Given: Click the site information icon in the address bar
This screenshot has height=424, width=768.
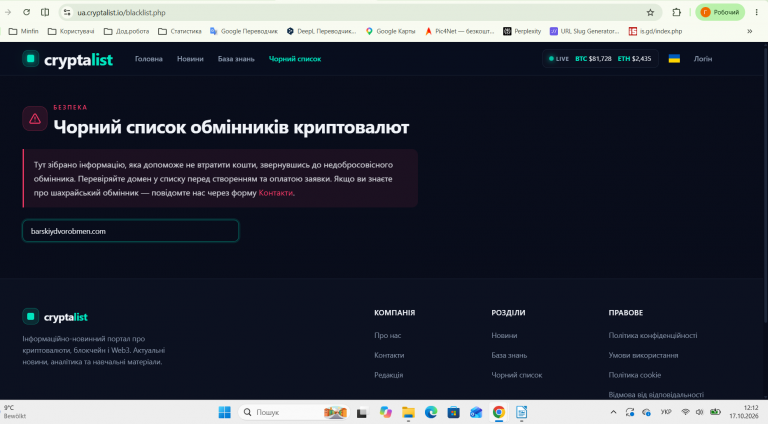Looking at the screenshot, I should point(67,12).
